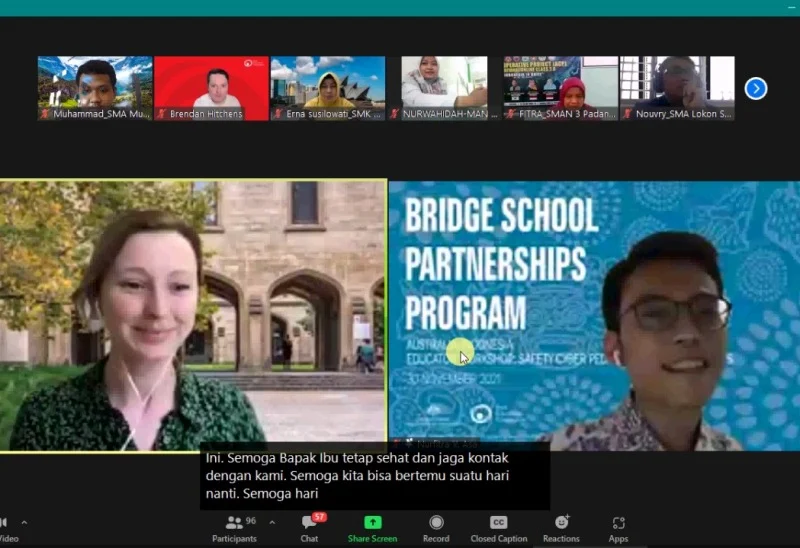Select NURWAHIDAH-MAN participant thumbnail
This screenshot has width=800, height=548.
coord(444,88)
